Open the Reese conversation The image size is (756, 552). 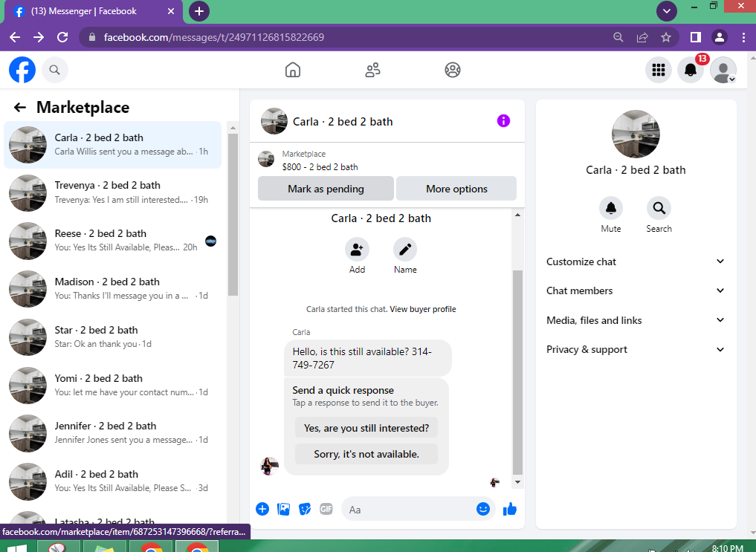pos(113,241)
